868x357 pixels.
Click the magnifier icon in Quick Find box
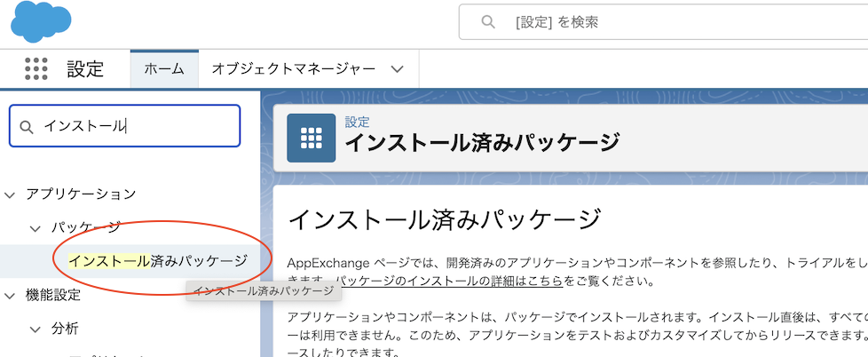27,127
